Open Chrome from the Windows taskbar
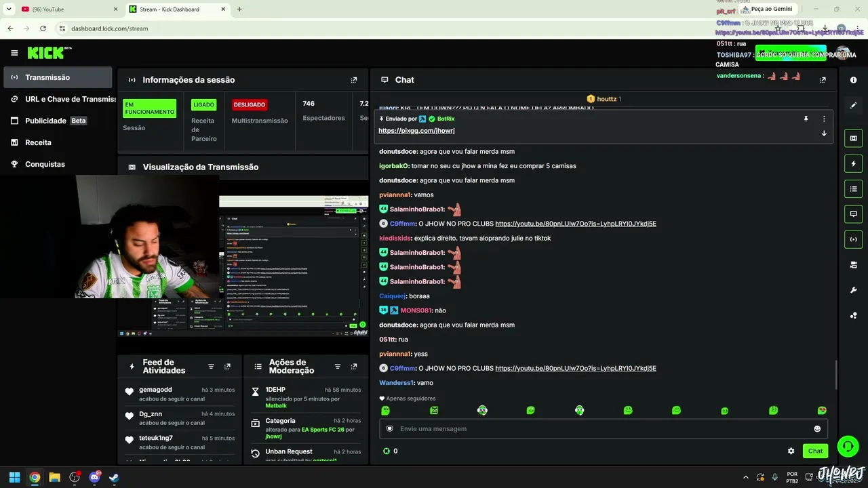This screenshot has width=868, height=488. tap(35, 477)
